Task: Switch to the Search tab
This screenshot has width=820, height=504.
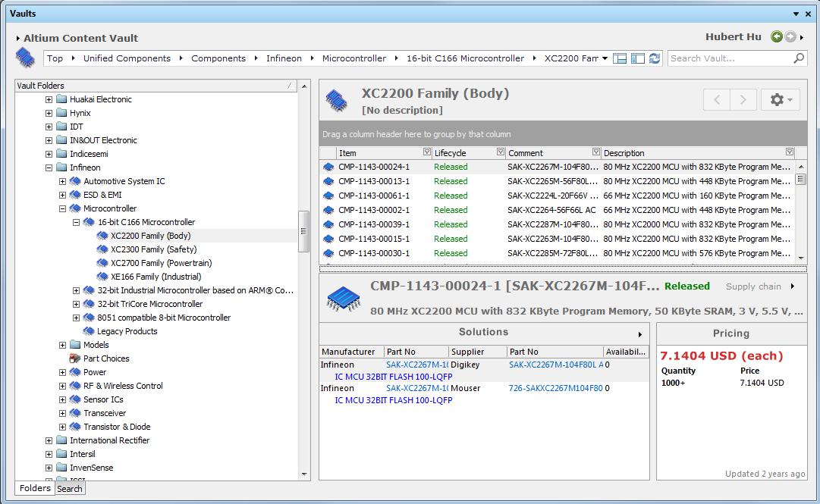Action: 70,489
